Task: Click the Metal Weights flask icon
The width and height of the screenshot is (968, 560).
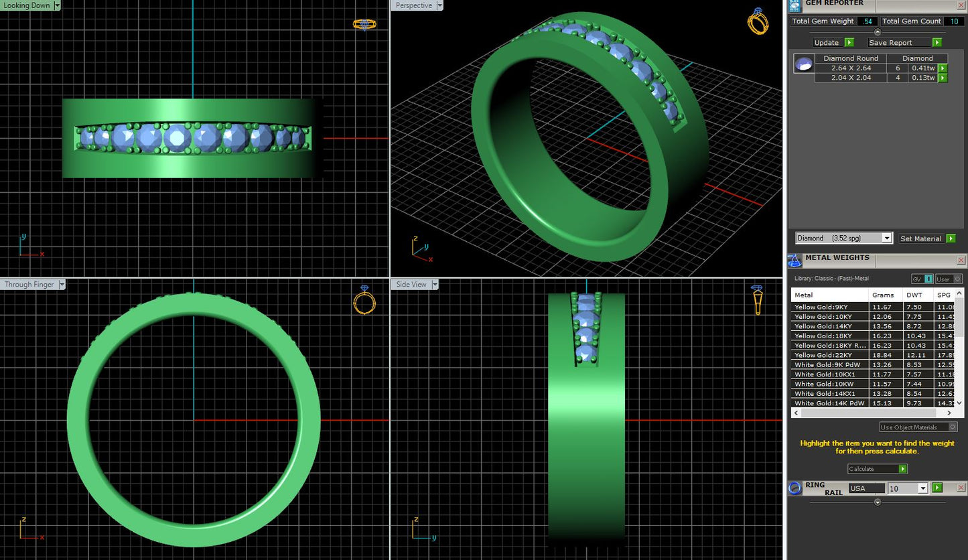Action: 794,261
